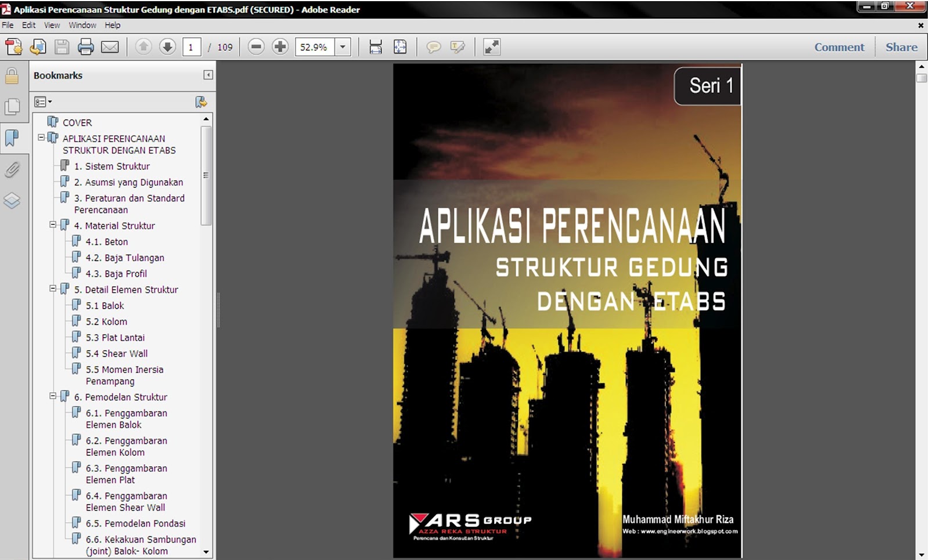Open 6.2. Penggambaran Elemen Kolom bookmark
929x560 pixels.
tap(127, 446)
